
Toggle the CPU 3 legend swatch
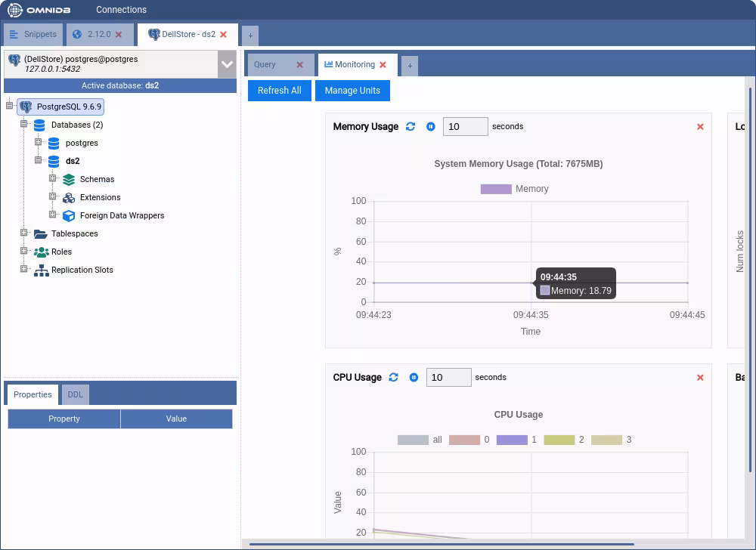click(606, 440)
